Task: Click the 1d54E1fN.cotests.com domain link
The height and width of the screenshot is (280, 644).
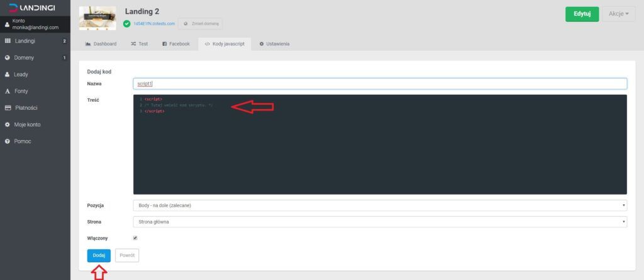Action: pyautogui.click(x=153, y=24)
